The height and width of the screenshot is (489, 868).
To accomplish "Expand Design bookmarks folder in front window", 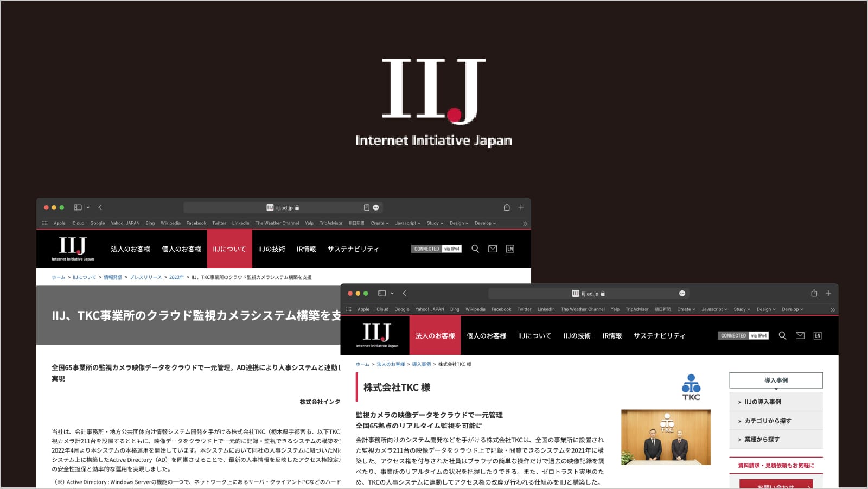I will coord(767,309).
